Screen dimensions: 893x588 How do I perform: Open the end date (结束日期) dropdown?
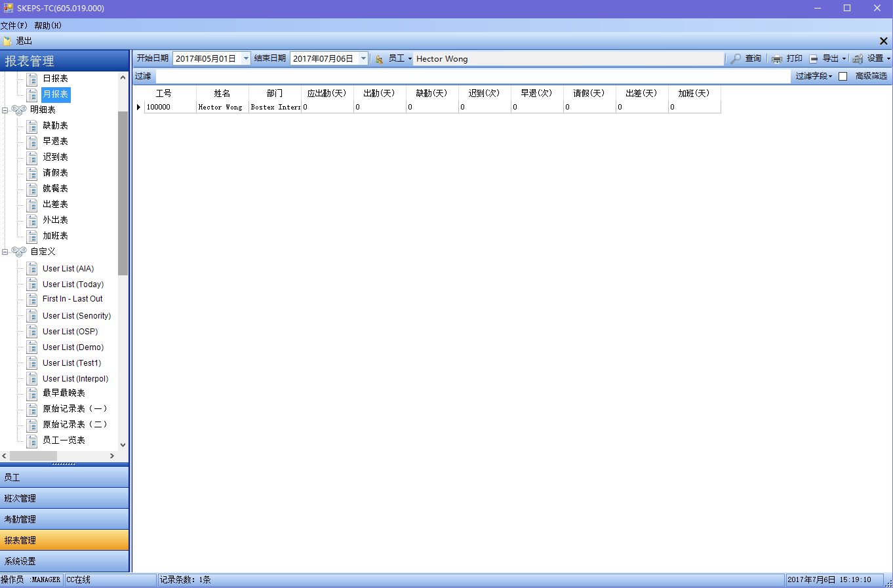click(363, 58)
